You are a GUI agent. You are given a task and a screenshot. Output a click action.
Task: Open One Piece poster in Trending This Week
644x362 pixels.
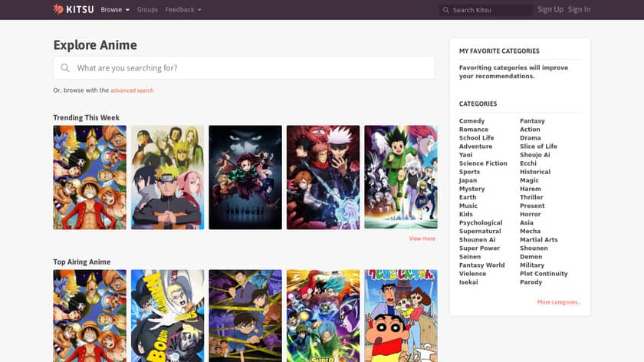pyautogui.click(x=90, y=177)
